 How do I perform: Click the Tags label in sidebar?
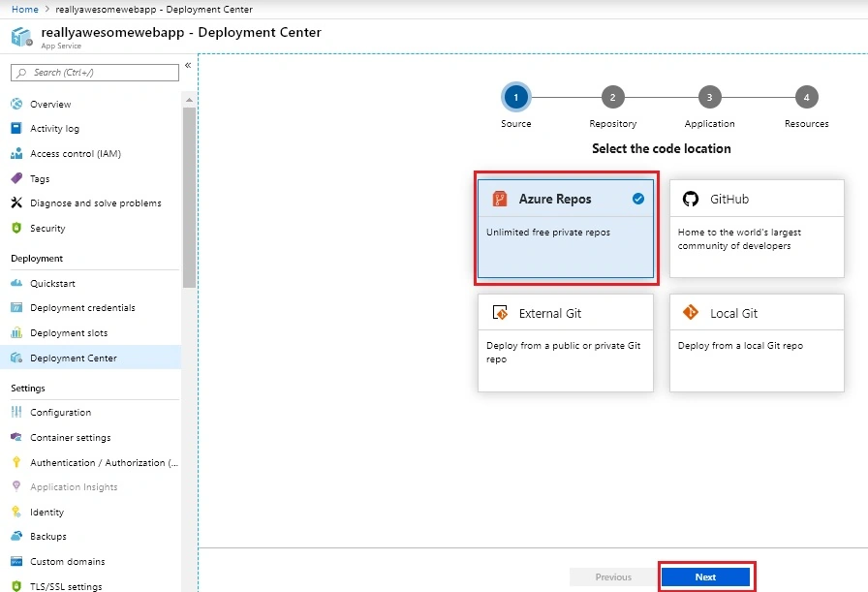pyautogui.click(x=40, y=178)
